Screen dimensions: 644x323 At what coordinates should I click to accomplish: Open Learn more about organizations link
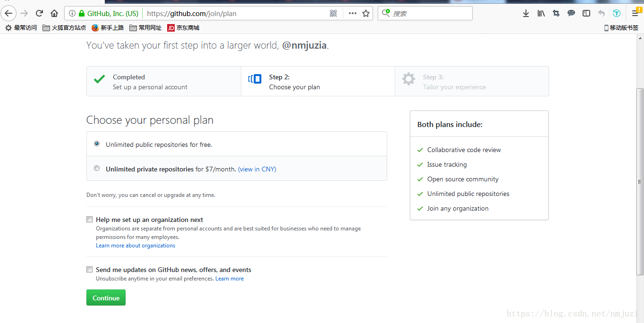pyautogui.click(x=136, y=246)
